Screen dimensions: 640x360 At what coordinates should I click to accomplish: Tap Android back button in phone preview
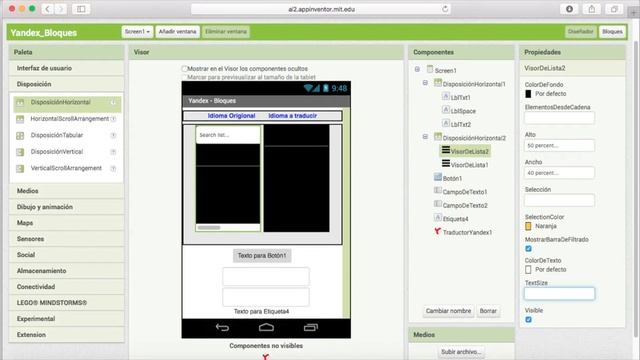click(x=222, y=327)
